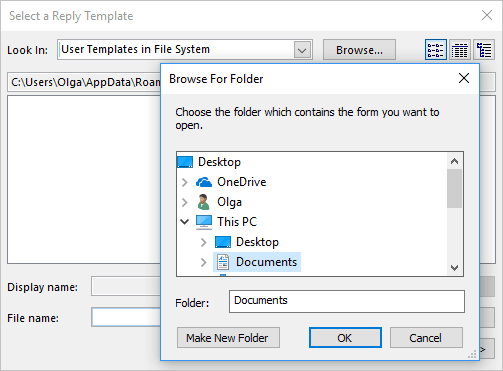Click the Olga user icon
This screenshot has height=371, width=503.
203,202
